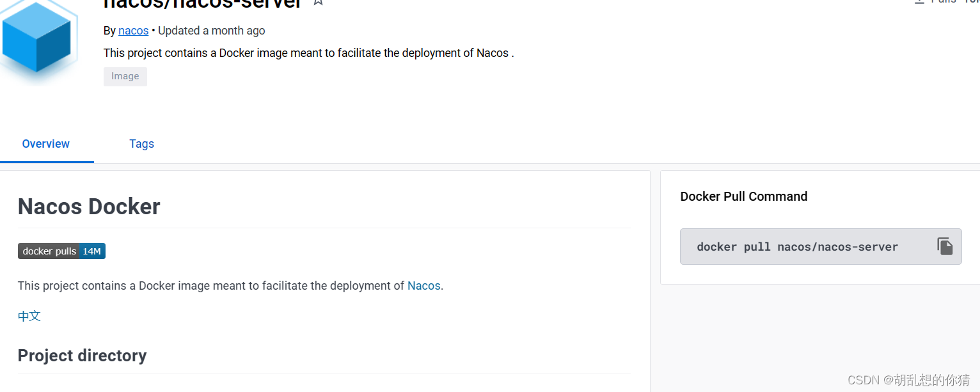Screen dimensions: 980x392
Task: Open the Overview tab
Action: (45, 143)
